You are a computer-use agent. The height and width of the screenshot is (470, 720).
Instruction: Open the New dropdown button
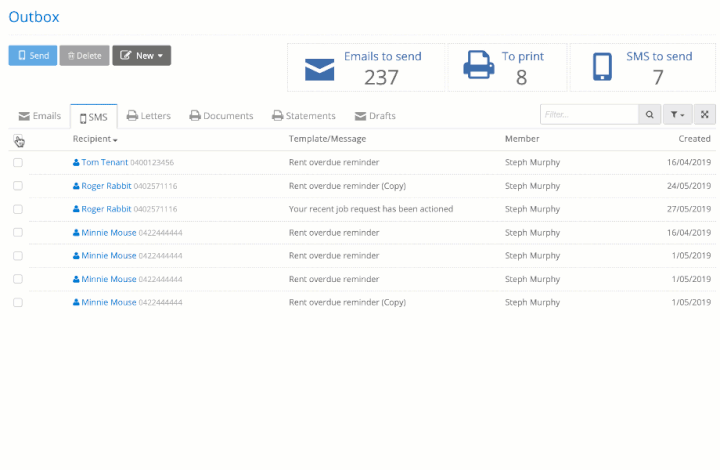pos(141,56)
